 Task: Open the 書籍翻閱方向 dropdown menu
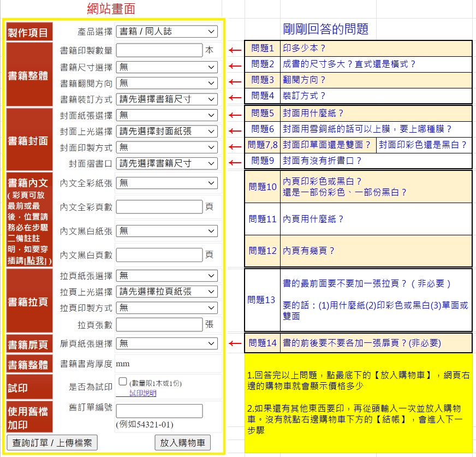(x=166, y=83)
